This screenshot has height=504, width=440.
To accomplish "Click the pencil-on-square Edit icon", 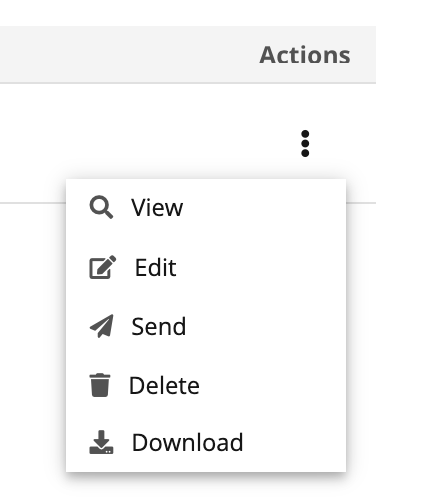I will pyautogui.click(x=103, y=267).
